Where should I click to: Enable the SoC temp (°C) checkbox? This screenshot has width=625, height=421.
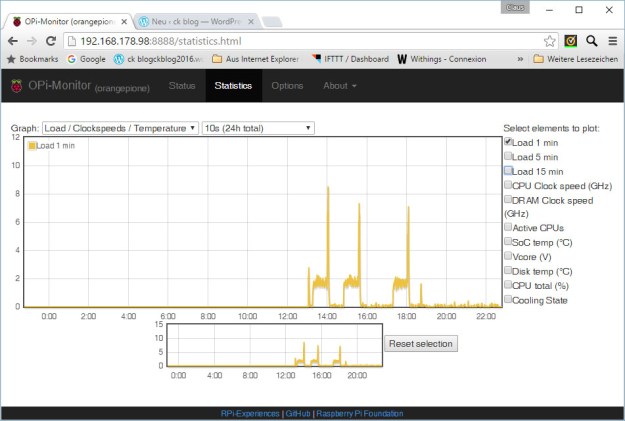point(508,241)
